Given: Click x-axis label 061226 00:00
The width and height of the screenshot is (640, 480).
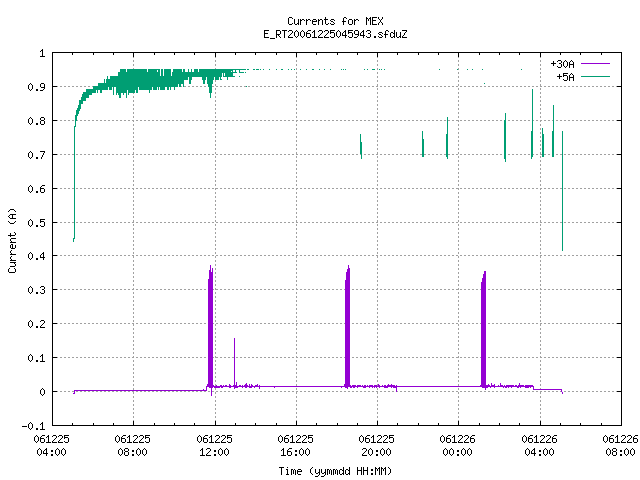Looking at the screenshot, I should pos(458,445).
